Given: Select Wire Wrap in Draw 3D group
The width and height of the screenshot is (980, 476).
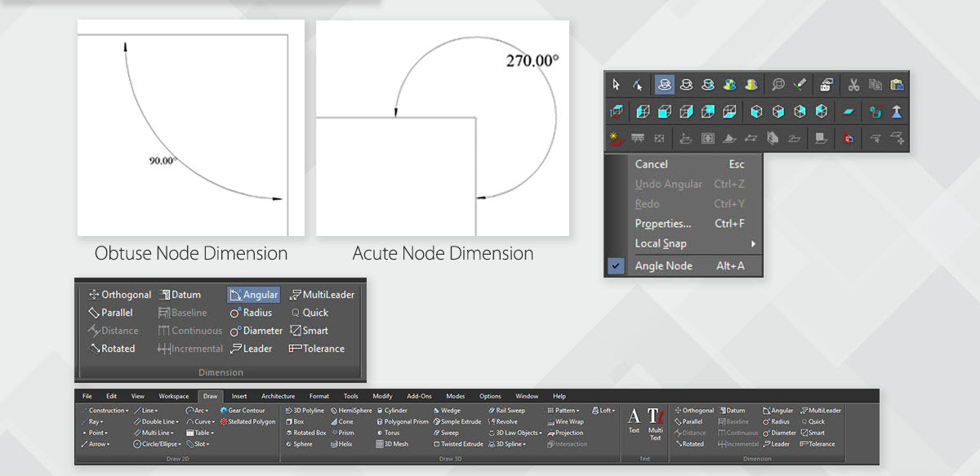Looking at the screenshot, I should (566, 422).
